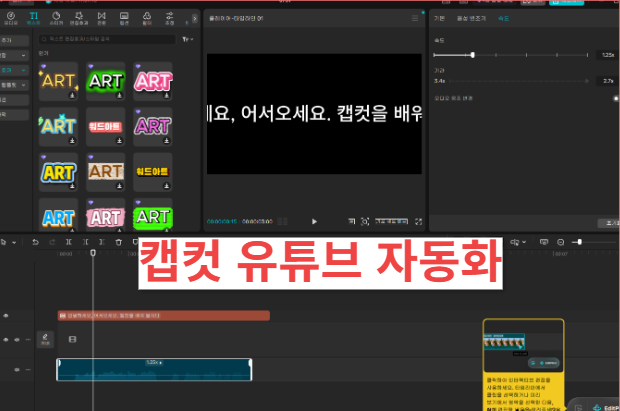This screenshot has height=411, width=620.
Task: Open the Effects tab with star icon
Action: 79,18
